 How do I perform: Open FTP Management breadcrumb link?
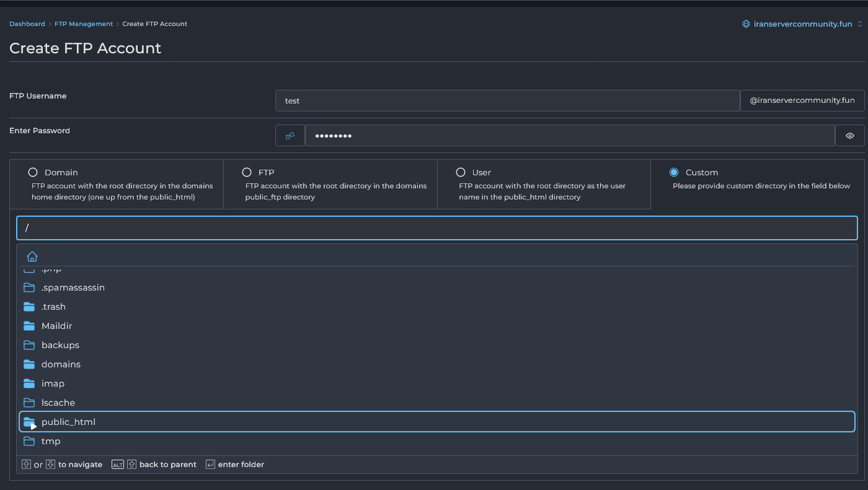[x=84, y=24]
